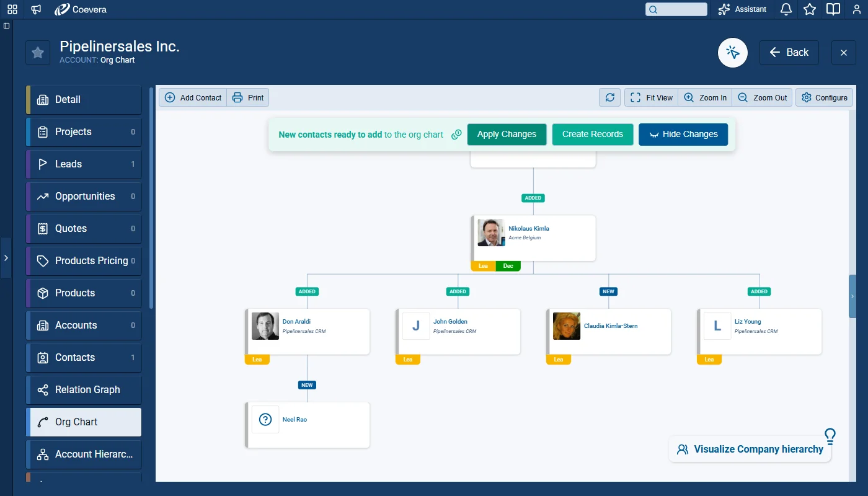Click the cursor sparkle quick action button
Viewport: 868px width, 496px height.
(733, 53)
